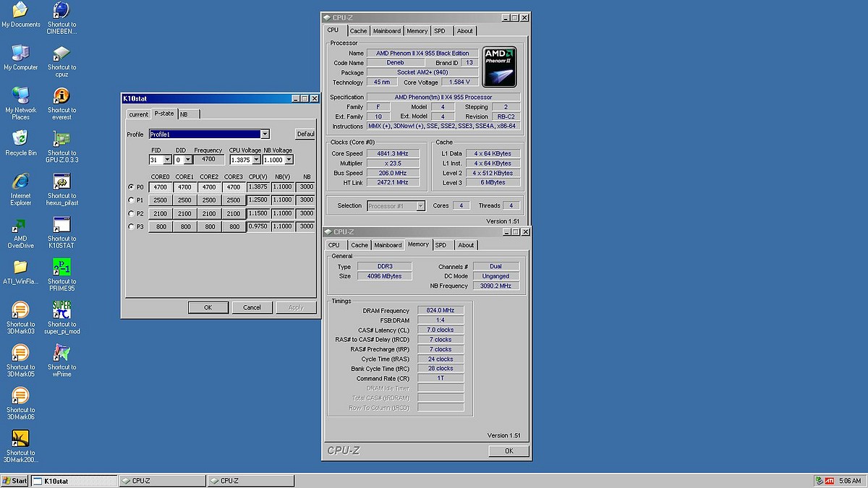Click the Cancel button in K10stat
The image size is (868, 488).
coord(252,307)
